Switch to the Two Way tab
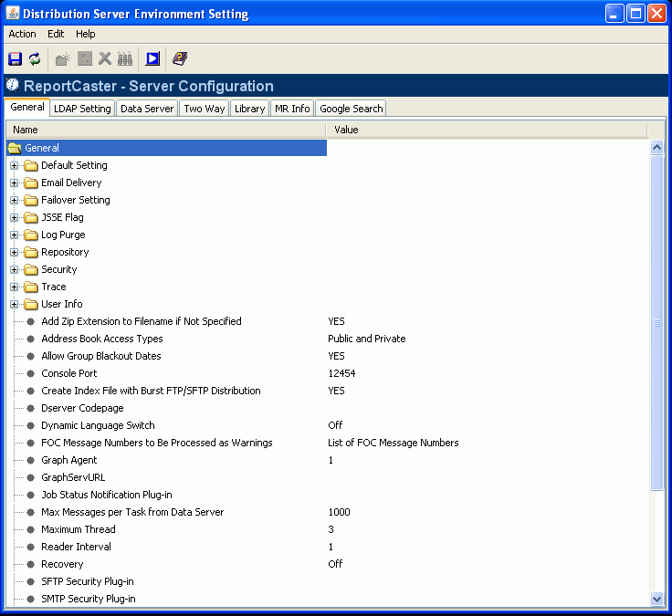This screenshot has width=672, height=616. pyautogui.click(x=205, y=109)
